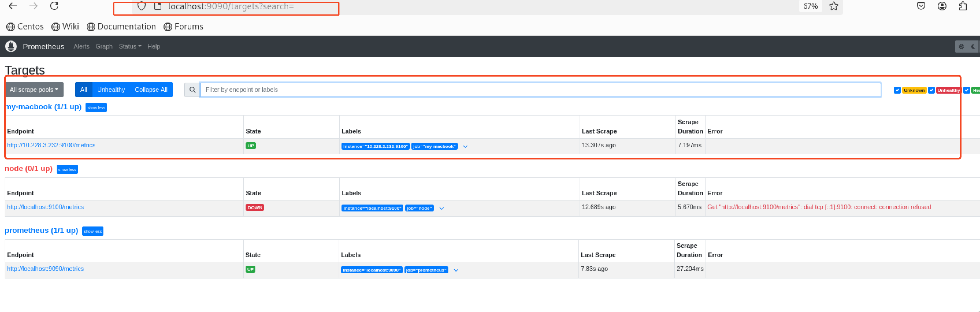Uncheck the Unhealthy state filter checkbox
This screenshot has height=312, width=980.
[x=931, y=90]
